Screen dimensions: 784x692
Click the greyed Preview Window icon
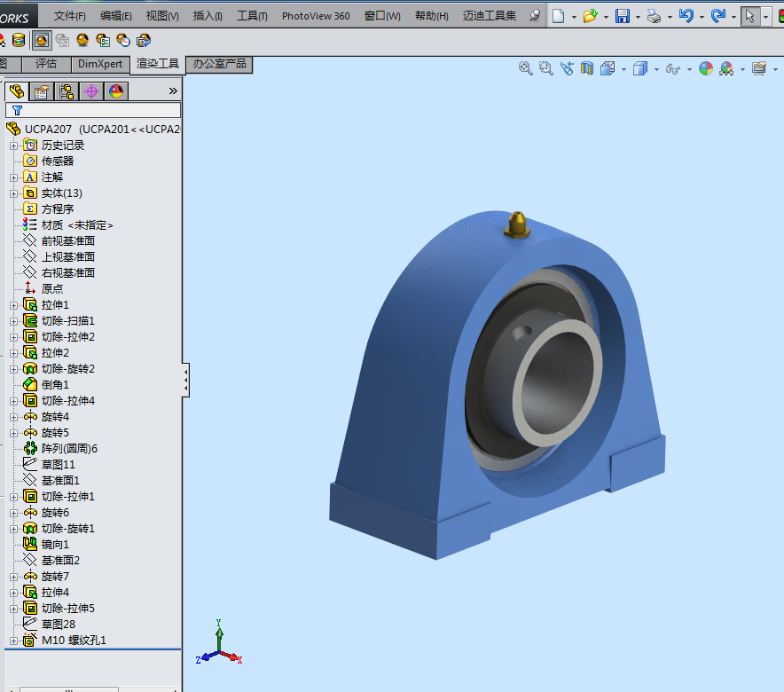click(62, 40)
